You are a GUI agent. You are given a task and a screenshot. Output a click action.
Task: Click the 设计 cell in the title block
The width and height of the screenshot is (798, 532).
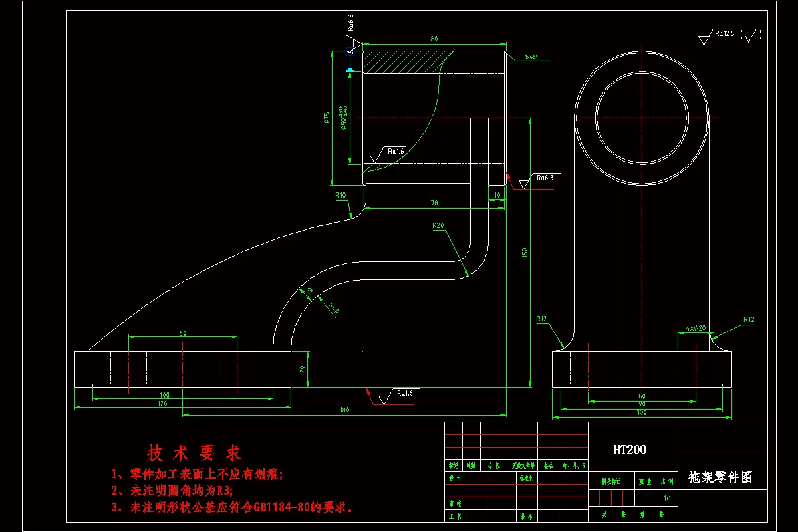454,477
